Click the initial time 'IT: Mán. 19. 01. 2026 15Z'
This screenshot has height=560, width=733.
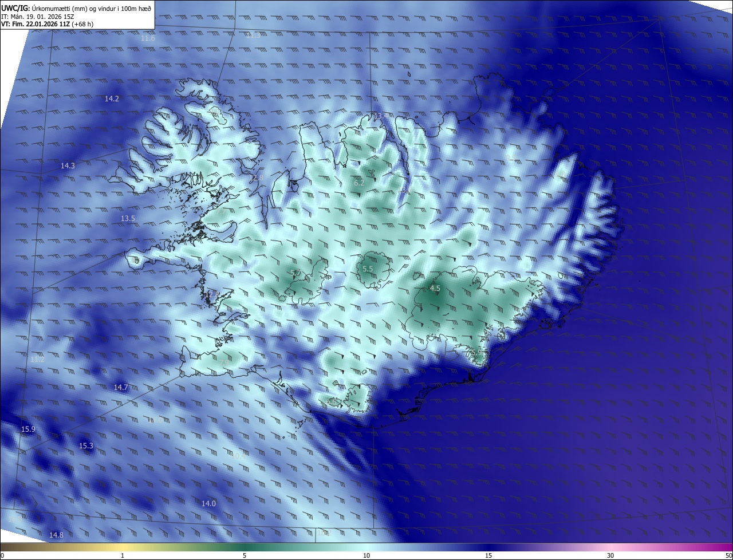[x=37, y=17]
